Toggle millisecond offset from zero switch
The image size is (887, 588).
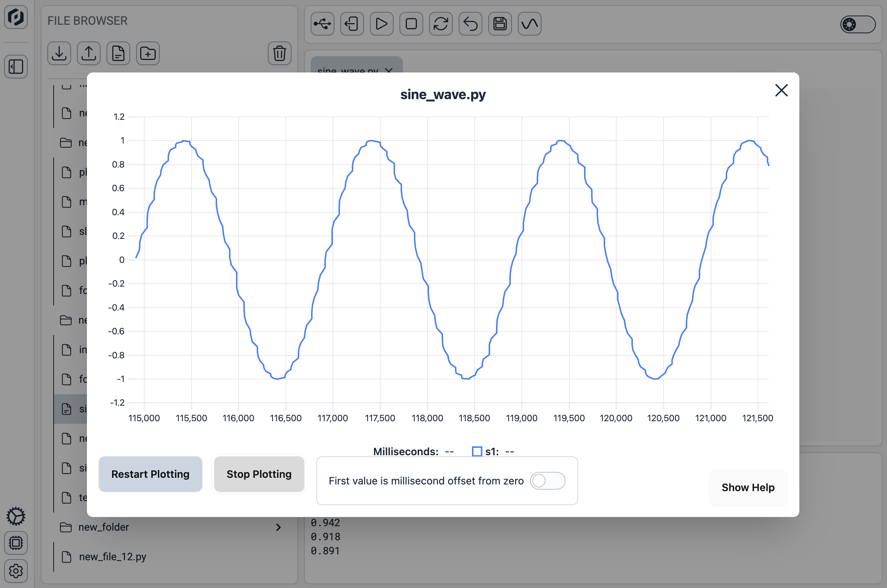547,481
